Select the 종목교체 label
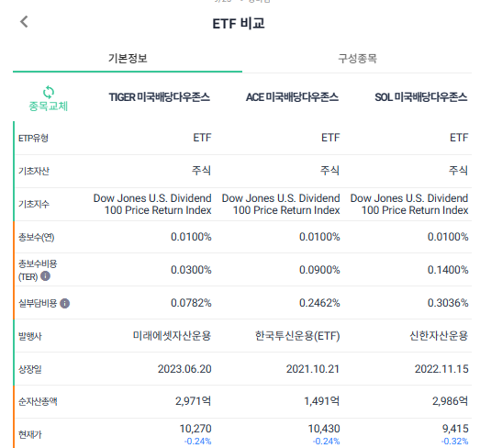This screenshot has height=448, width=480. 48,106
